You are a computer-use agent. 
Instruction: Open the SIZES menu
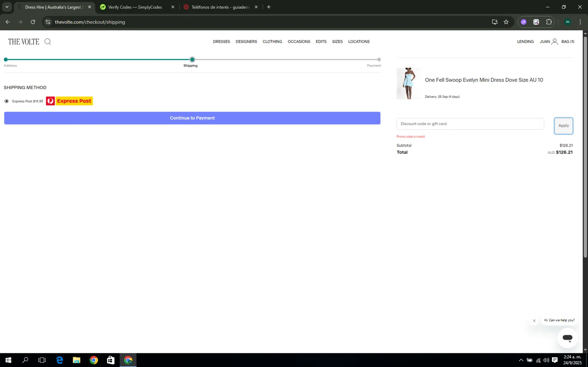click(x=337, y=42)
